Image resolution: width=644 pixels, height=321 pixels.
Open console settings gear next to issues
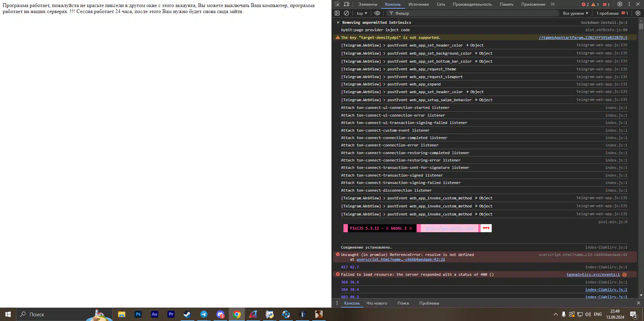[x=638, y=13]
